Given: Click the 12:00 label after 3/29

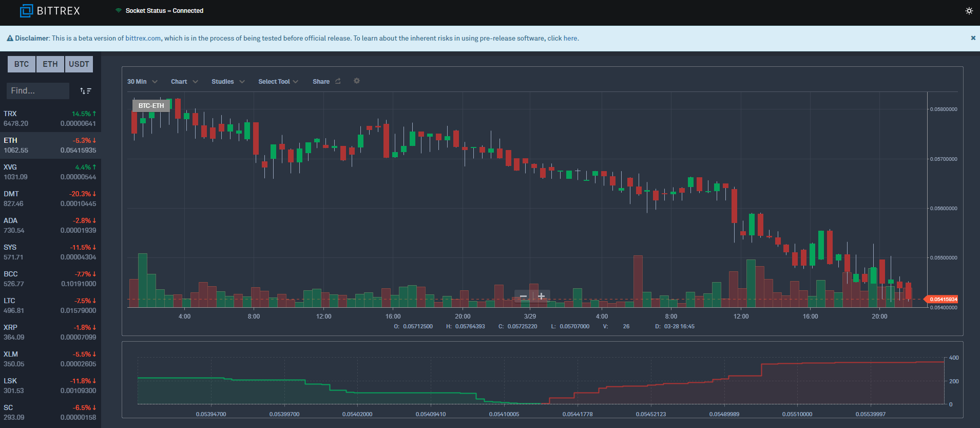Looking at the screenshot, I should 741,317.
